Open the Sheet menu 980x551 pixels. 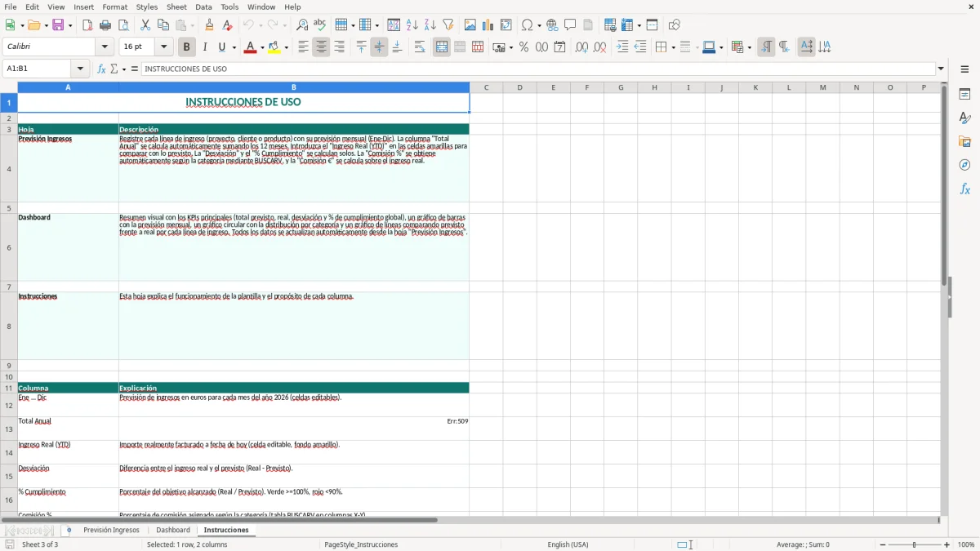[176, 7]
